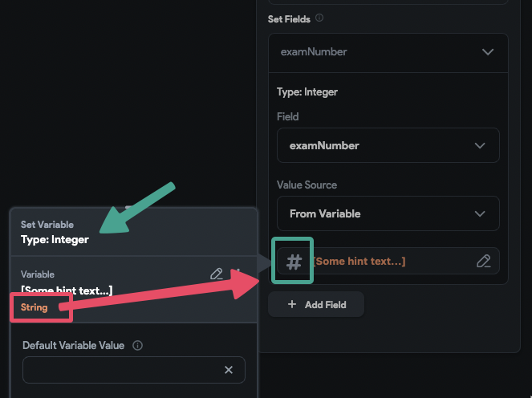Click the chevron arrow in the Value Source box
The width and height of the screenshot is (532, 398).
pos(480,213)
